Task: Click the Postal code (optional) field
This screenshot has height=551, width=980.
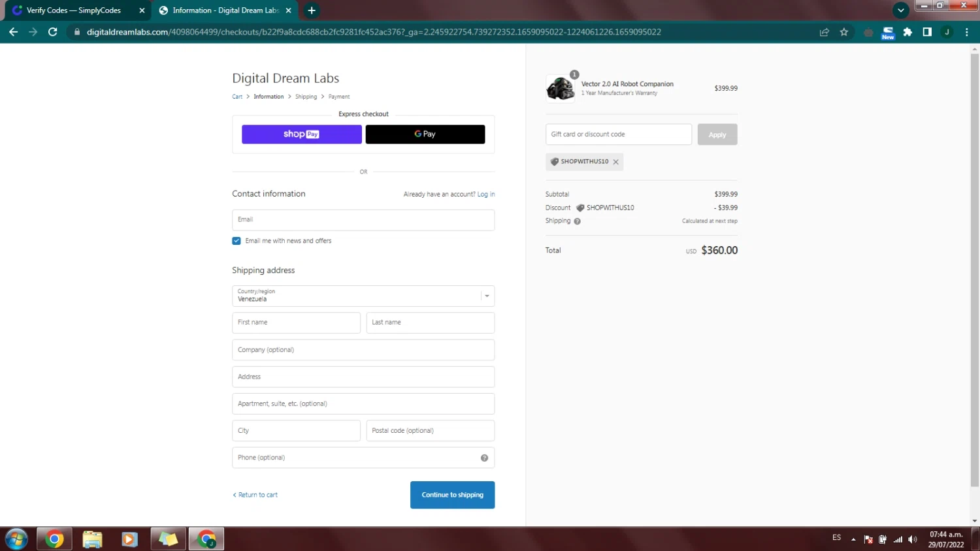Action: [431, 431]
